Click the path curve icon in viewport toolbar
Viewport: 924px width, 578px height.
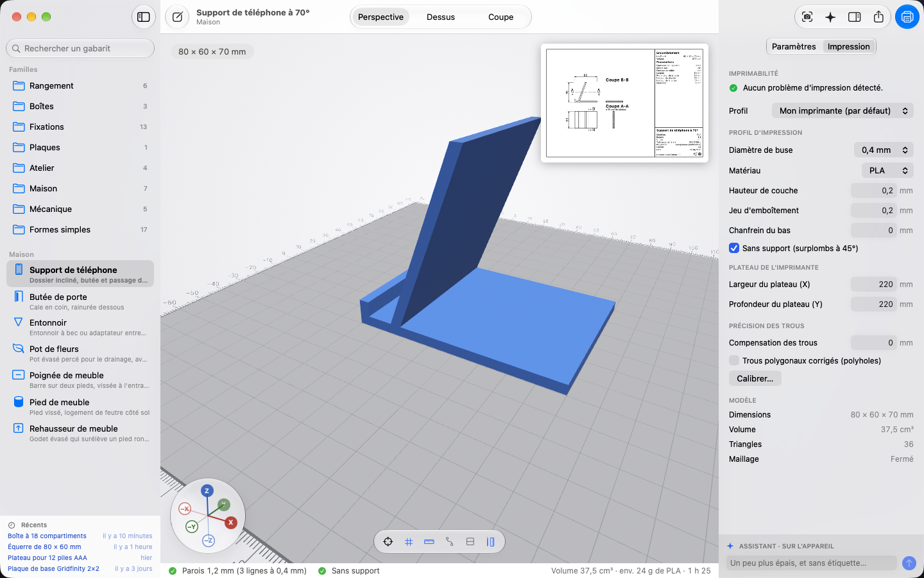pyautogui.click(x=450, y=541)
